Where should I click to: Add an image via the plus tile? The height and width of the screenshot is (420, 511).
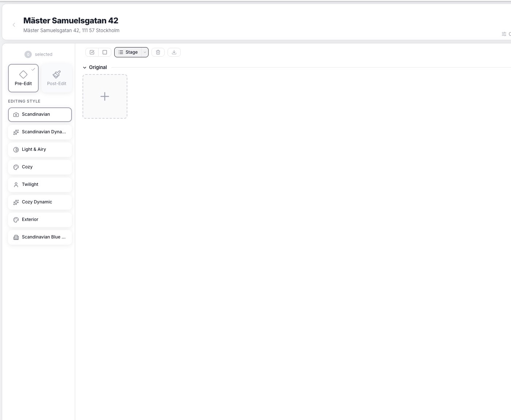click(105, 96)
